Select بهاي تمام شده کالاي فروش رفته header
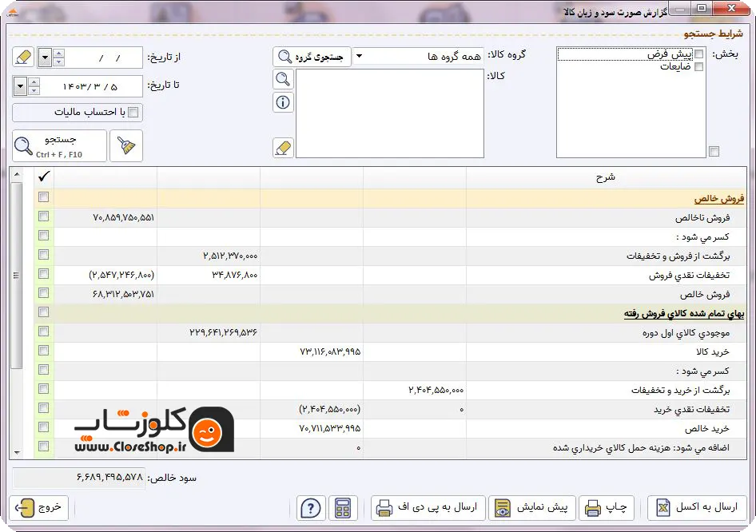Image resolution: width=756 pixels, height=532 pixels. pos(400,313)
